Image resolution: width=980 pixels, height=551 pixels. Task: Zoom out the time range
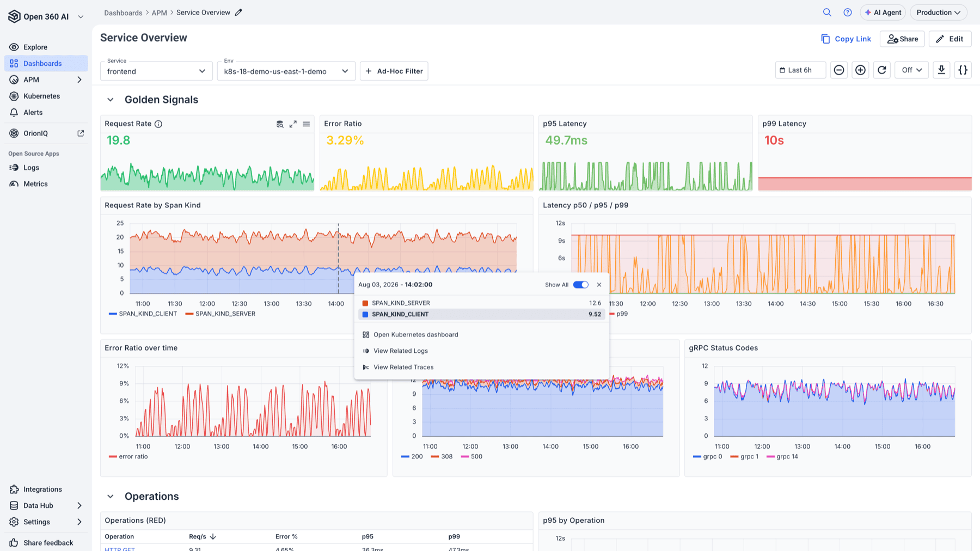tap(839, 70)
